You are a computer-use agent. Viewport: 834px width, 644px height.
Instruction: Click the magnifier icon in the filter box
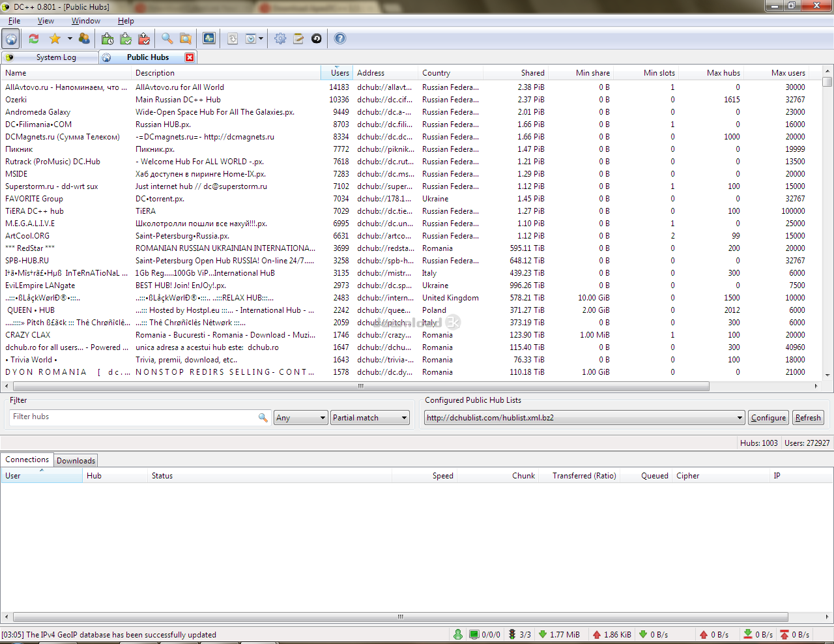[x=263, y=417]
